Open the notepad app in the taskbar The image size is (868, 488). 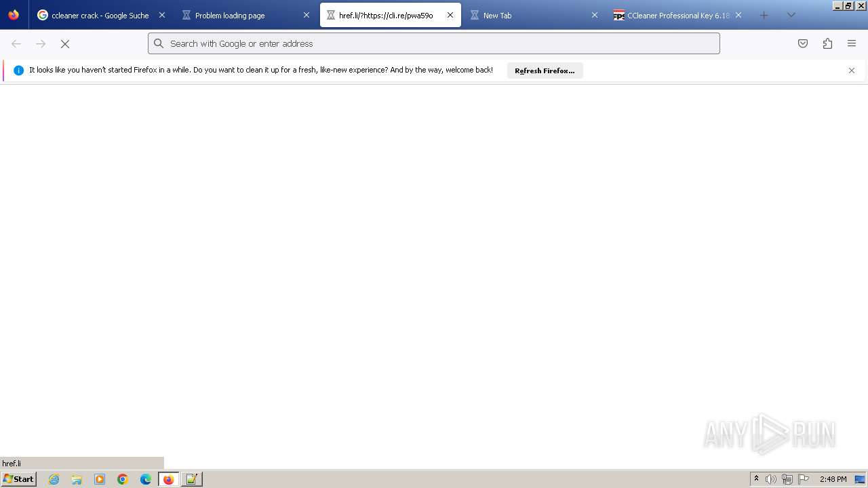[192, 479]
